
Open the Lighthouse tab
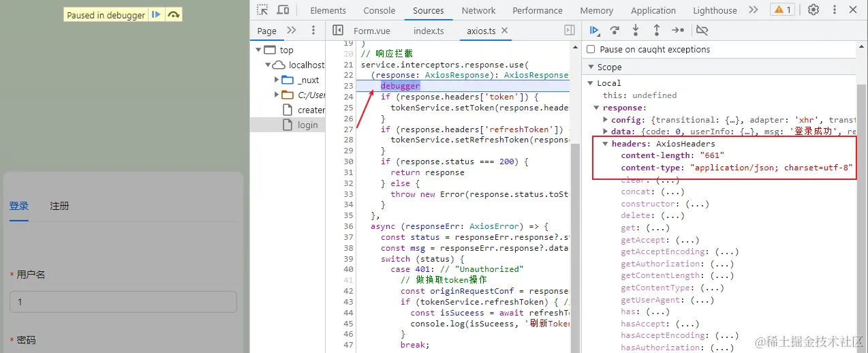click(x=715, y=10)
